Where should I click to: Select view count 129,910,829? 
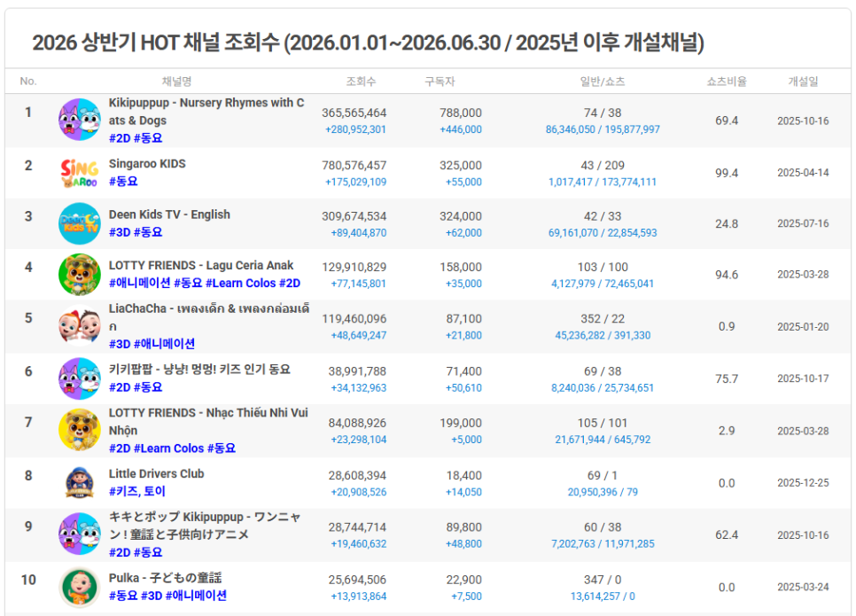[x=354, y=267]
